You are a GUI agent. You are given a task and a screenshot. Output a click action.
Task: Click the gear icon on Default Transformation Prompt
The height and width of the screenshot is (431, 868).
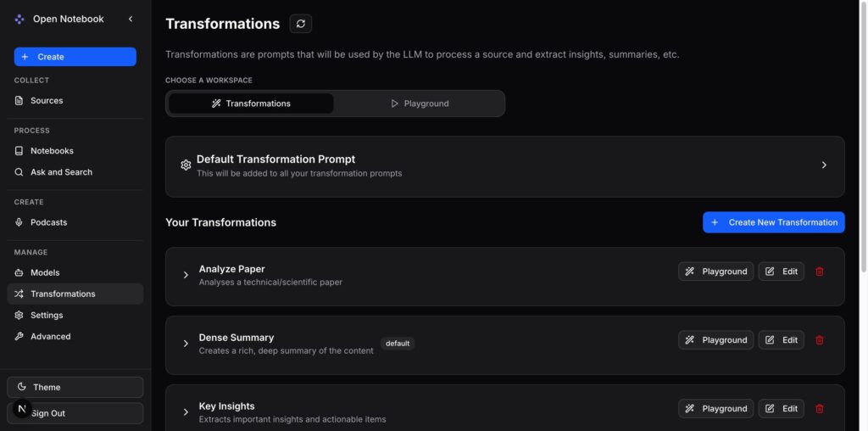tap(186, 165)
